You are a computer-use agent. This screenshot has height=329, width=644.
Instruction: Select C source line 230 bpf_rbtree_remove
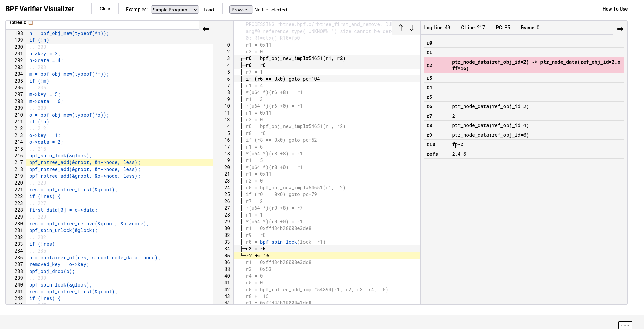[x=89, y=224]
